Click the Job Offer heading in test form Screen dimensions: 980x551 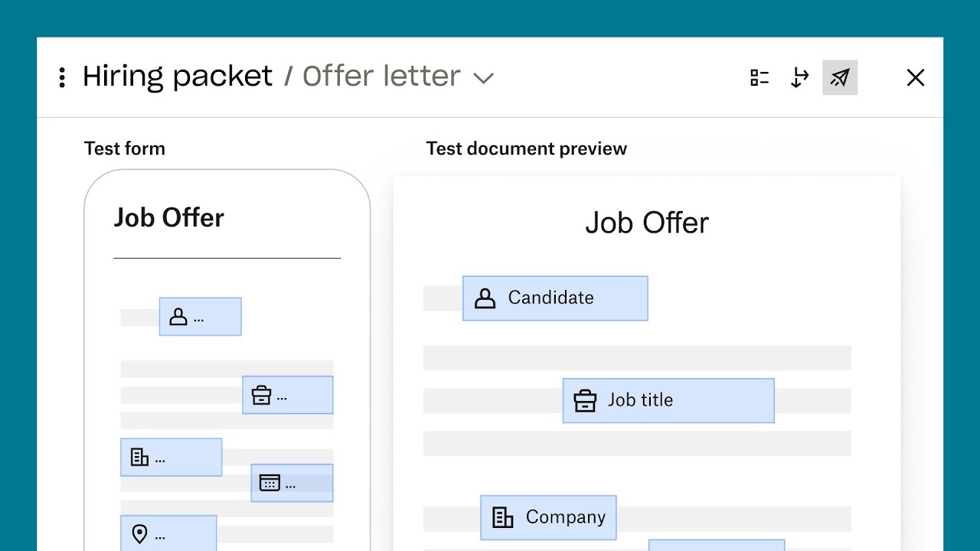click(x=169, y=217)
